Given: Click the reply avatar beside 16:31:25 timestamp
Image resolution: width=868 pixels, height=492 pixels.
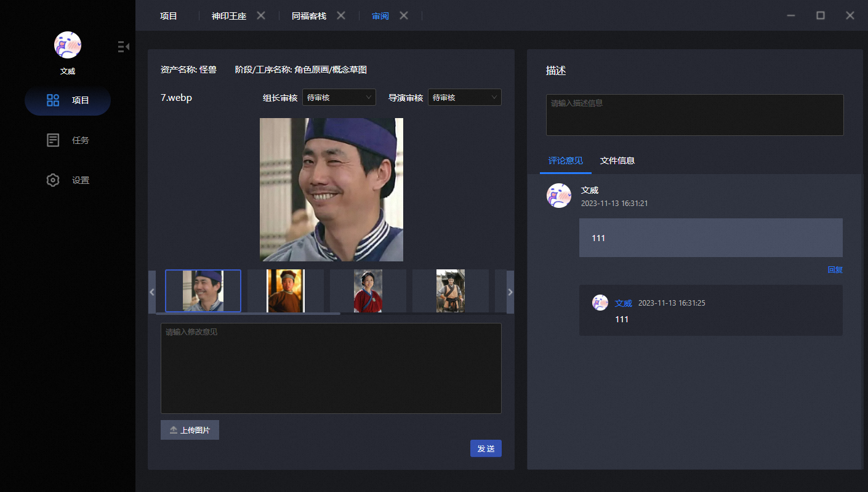Looking at the screenshot, I should [x=600, y=303].
